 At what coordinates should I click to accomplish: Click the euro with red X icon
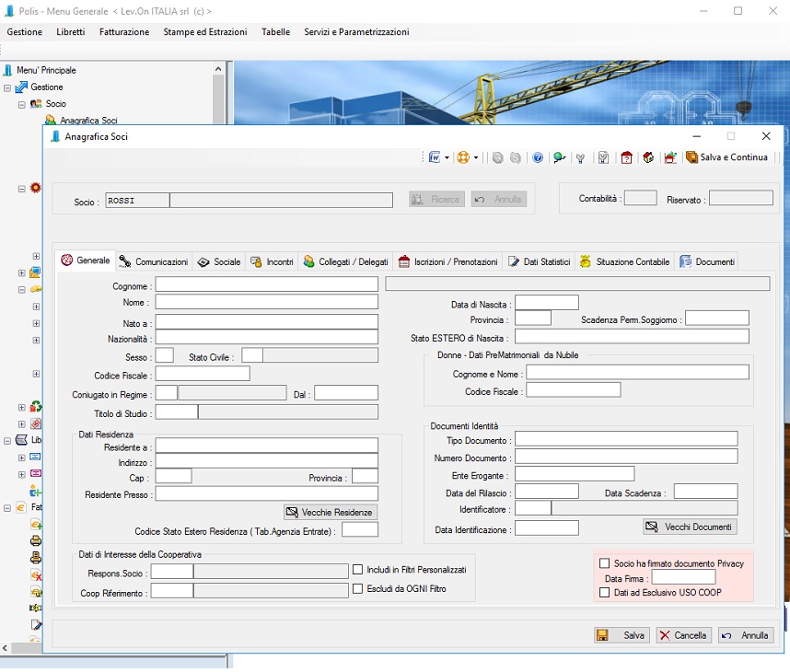[36, 574]
